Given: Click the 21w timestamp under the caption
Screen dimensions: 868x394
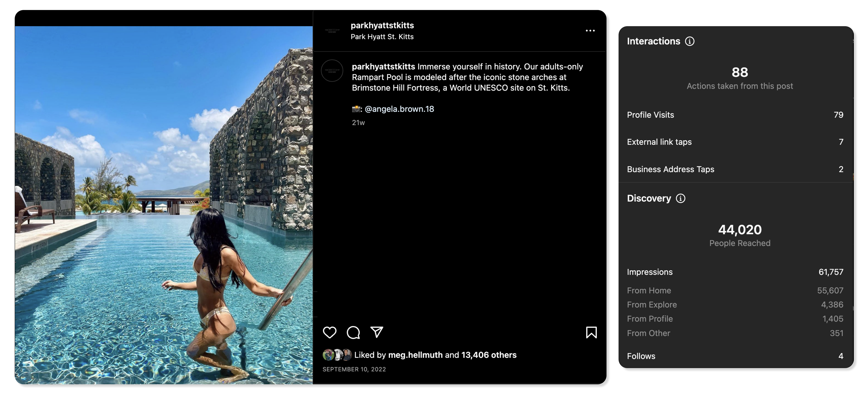Looking at the screenshot, I should point(358,123).
